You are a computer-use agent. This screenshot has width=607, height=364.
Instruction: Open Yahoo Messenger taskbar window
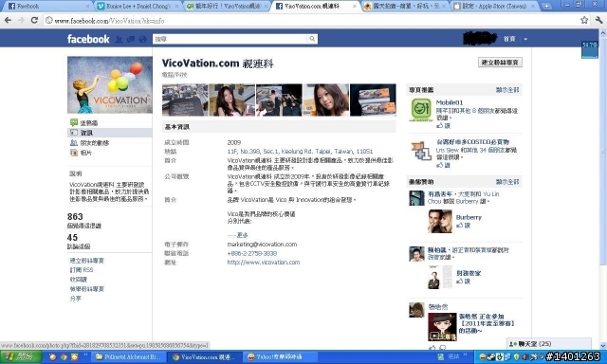(x=281, y=356)
